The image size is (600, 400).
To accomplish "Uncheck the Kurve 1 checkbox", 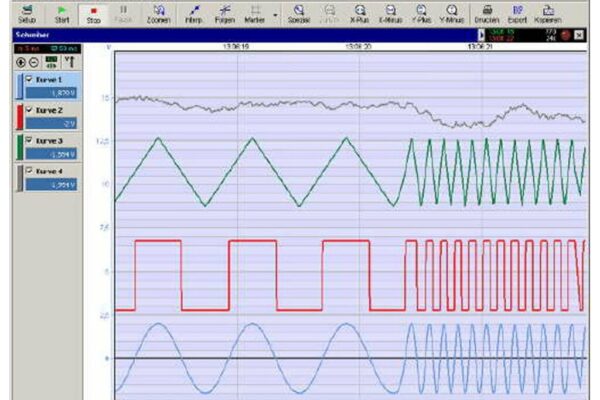I will click(x=29, y=80).
